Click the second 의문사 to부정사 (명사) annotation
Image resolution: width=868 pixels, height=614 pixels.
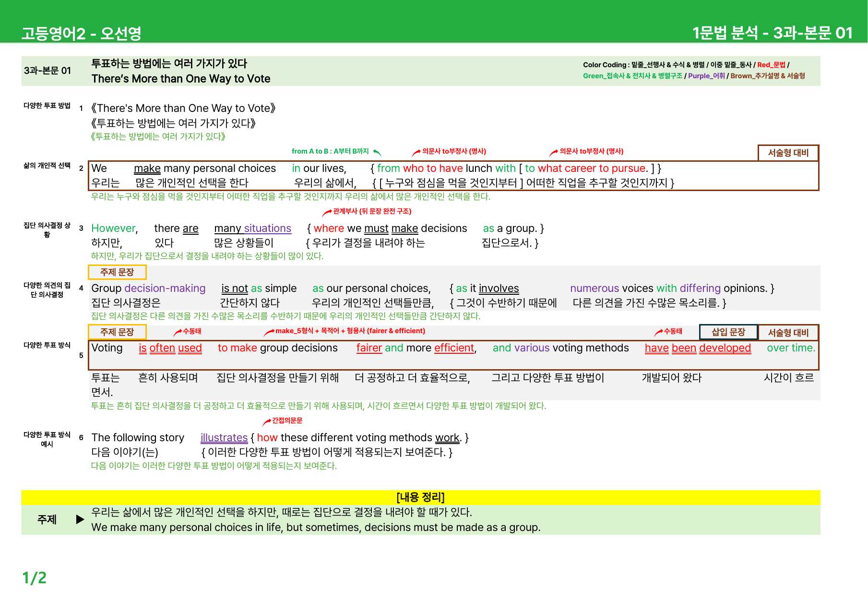[x=592, y=151]
